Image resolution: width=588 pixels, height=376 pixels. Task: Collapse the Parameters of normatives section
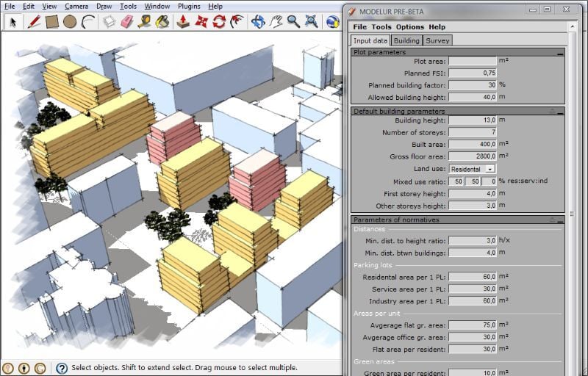click(560, 220)
